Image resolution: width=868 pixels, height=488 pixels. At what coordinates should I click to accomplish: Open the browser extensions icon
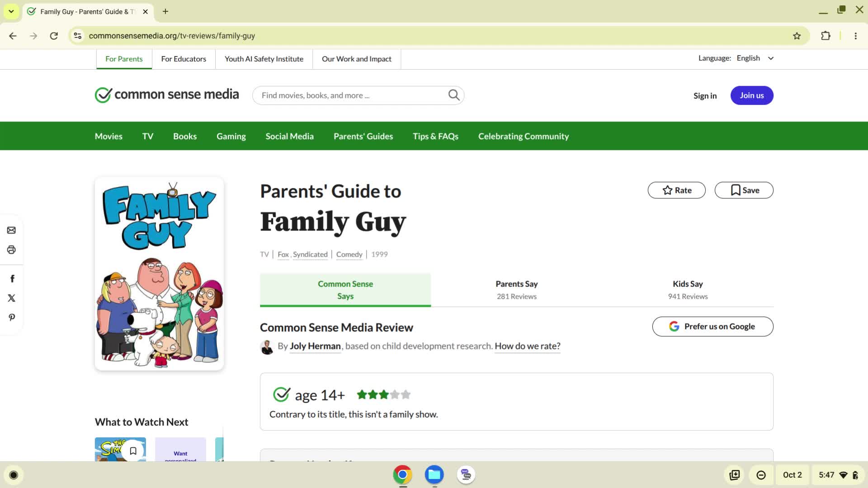click(x=826, y=36)
